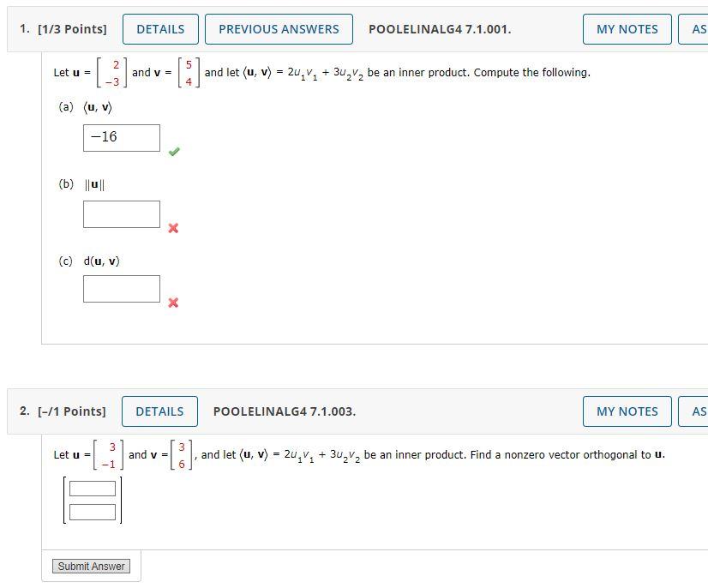Image resolution: width=708 pixels, height=588 pixels.
Task: Click Submit Answer for question 2
Action: [91, 566]
